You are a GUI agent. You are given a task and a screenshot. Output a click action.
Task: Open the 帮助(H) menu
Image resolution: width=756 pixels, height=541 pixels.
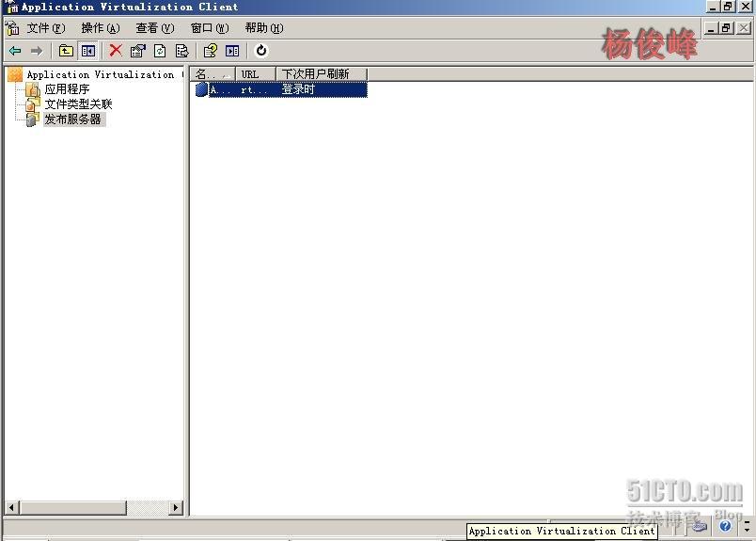pyautogui.click(x=264, y=28)
